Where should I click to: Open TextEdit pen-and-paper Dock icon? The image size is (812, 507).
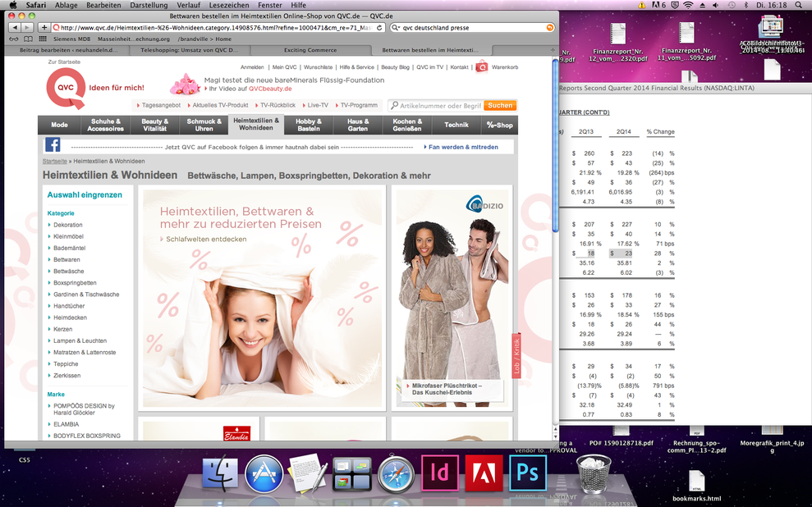tap(308, 473)
